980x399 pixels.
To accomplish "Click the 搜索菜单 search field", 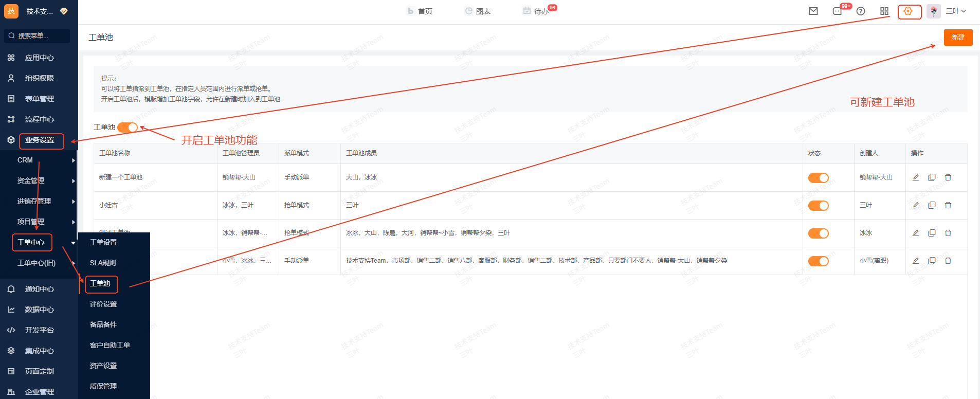I will coord(37,36).
